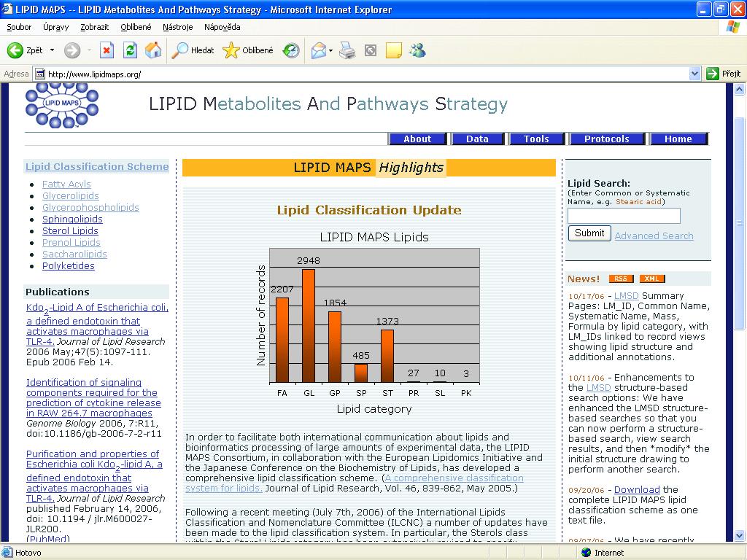Image resolution: width=747 pixels, height=560 pixels.
Task: Click the orange RSS feed badge
Action: point(621,279)
